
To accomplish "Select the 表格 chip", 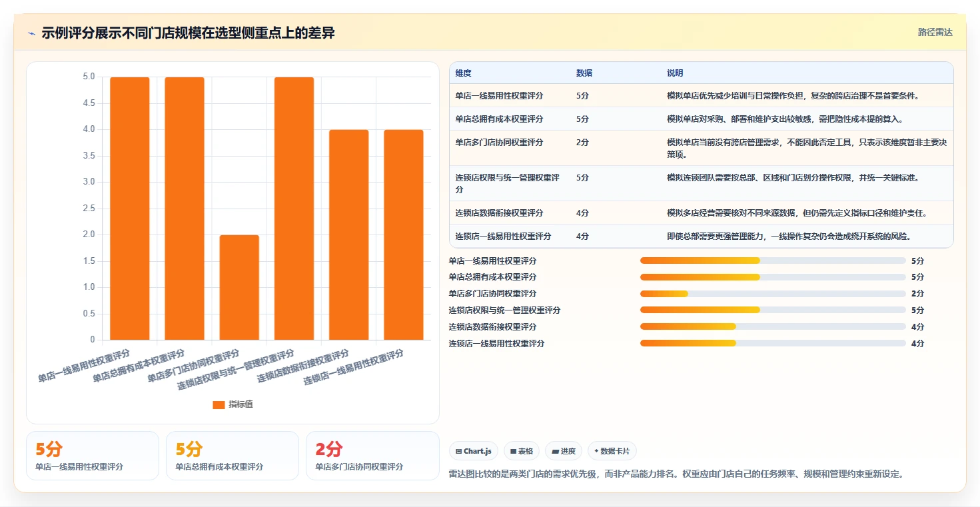I will coord(522,451).
